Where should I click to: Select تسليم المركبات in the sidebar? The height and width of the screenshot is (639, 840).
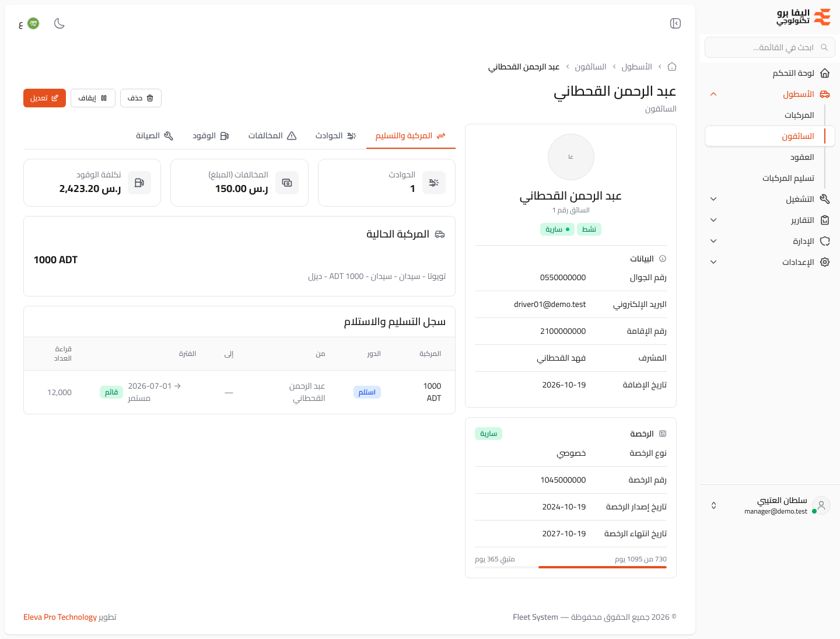(770, 178)
